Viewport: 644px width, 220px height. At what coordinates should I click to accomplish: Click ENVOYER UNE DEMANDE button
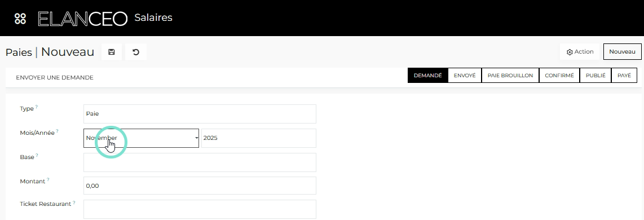(x=55, y=77)
